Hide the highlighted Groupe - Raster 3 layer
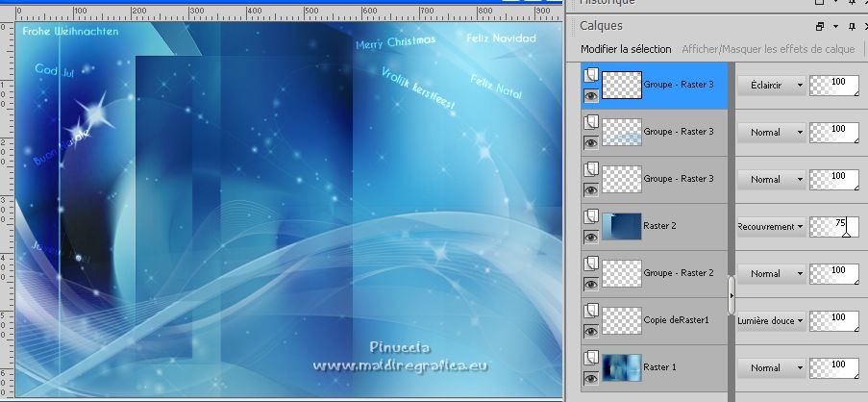The width and height of the screenshot is (868, 402). click(591, 96)
